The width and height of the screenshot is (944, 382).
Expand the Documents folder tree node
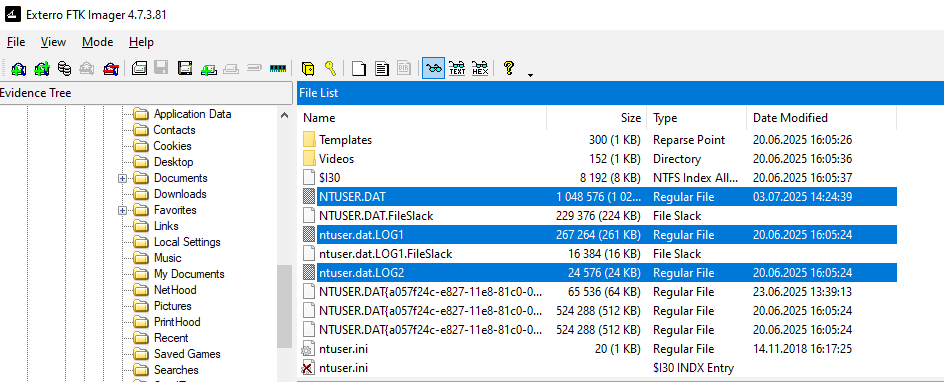click(x=122, y=178)
